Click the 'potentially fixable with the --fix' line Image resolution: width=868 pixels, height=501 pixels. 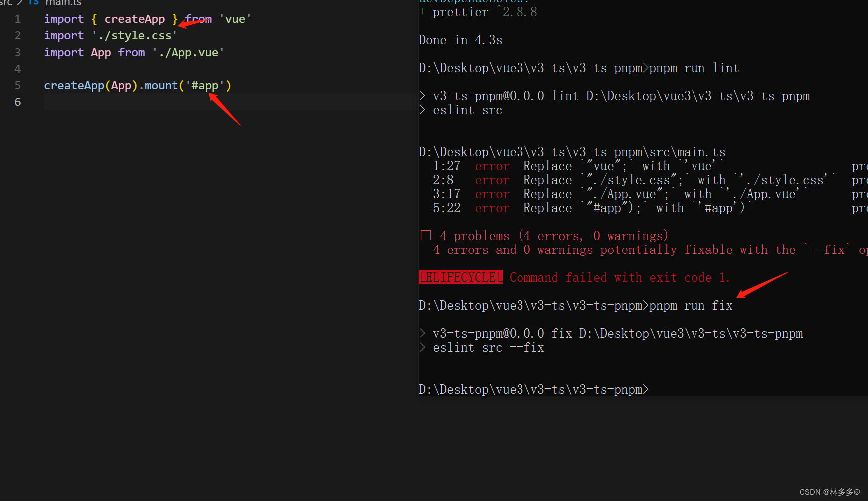(x=650, y=250)
